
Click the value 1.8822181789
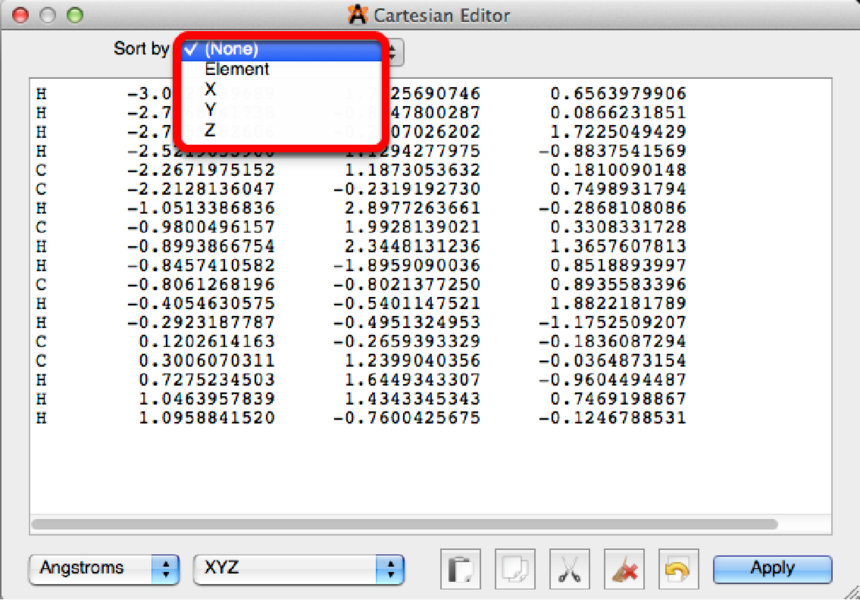coord(618,303)
